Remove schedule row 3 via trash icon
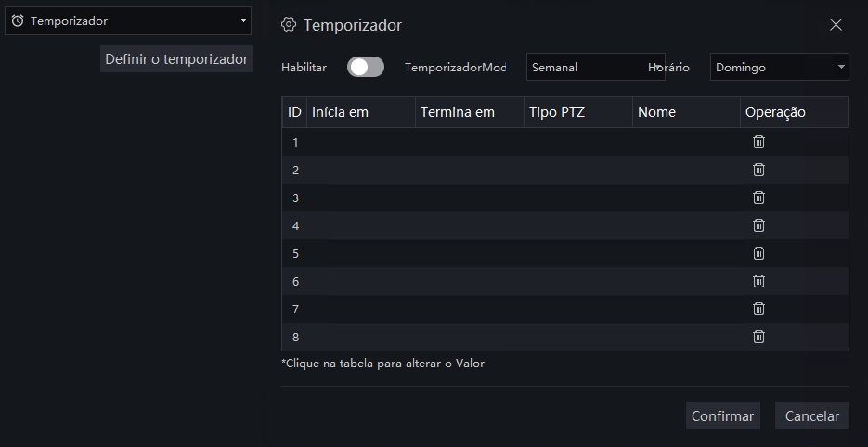 point(758,198)
